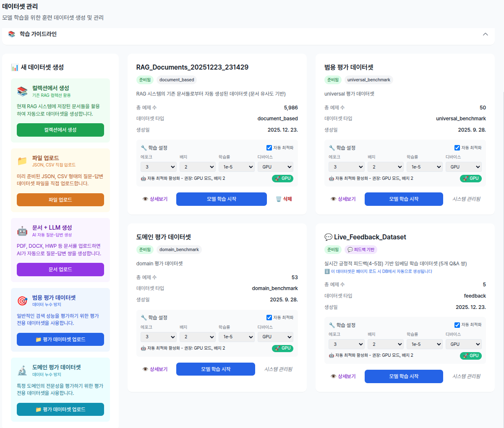Uncheck 자동 최적화 in RAG_Documents card
Image resolution: width=504 pixels, height=428 pixels.
click(269, 148)
